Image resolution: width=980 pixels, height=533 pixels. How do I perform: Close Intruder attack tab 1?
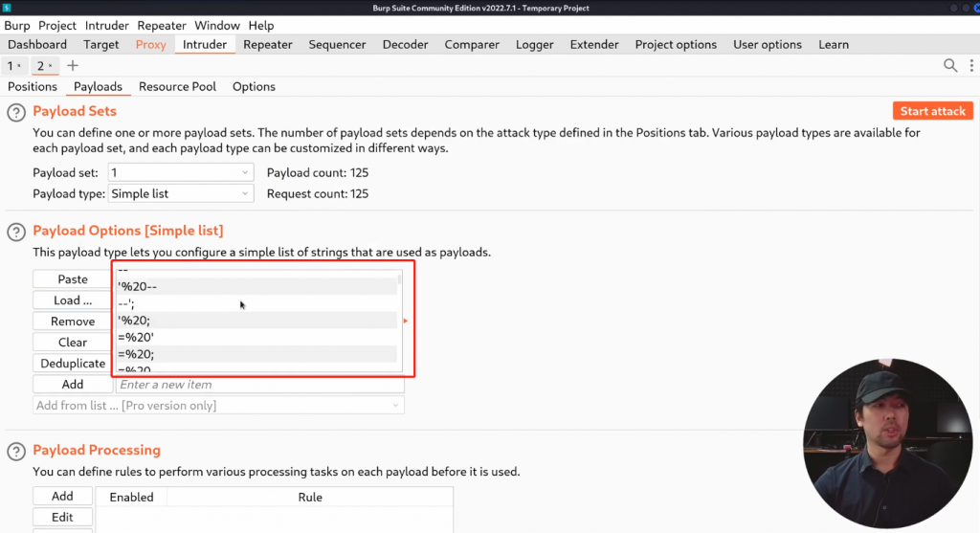click(x=19, y=66)
